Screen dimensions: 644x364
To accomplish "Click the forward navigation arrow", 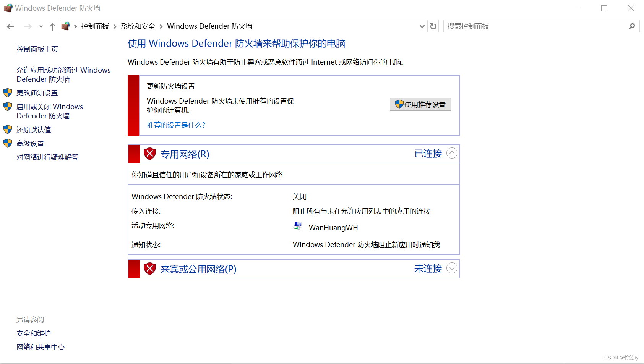I will (28, 26).
